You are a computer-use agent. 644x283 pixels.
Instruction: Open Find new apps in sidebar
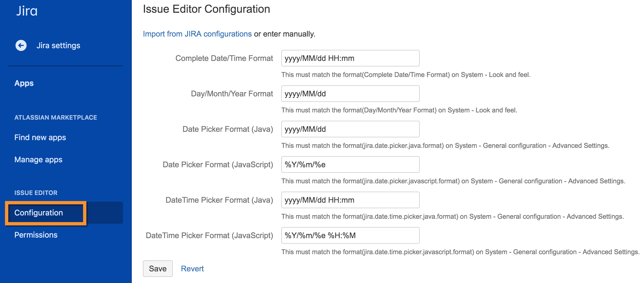(x=40, y=137)
